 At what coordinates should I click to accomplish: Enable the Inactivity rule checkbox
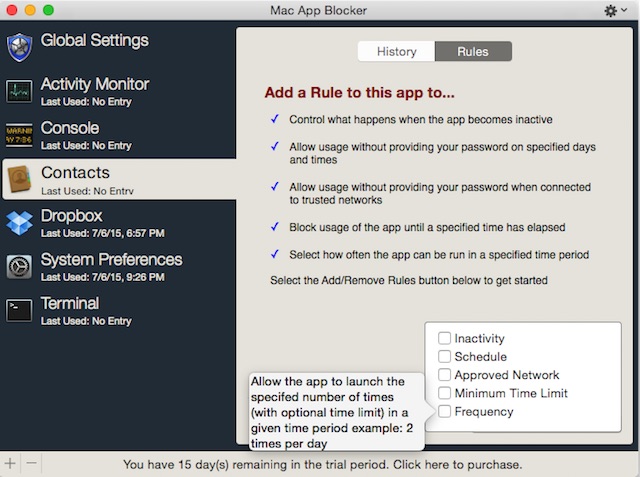point(445,339)
